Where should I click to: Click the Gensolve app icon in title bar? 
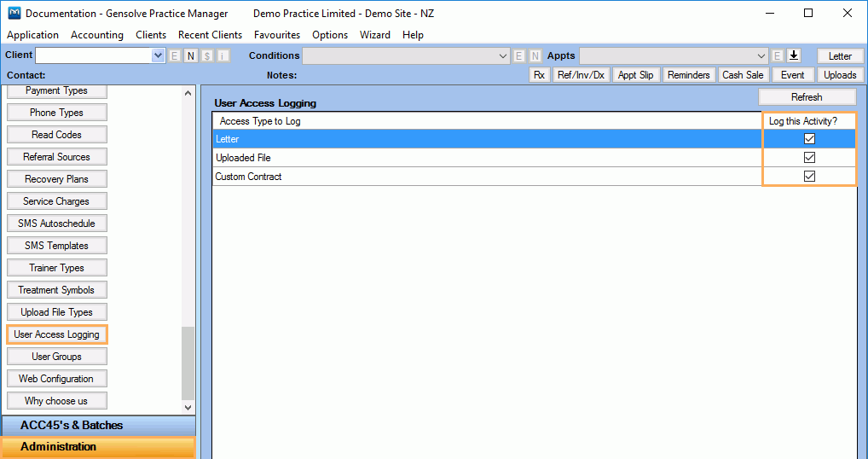coord(14,14)
